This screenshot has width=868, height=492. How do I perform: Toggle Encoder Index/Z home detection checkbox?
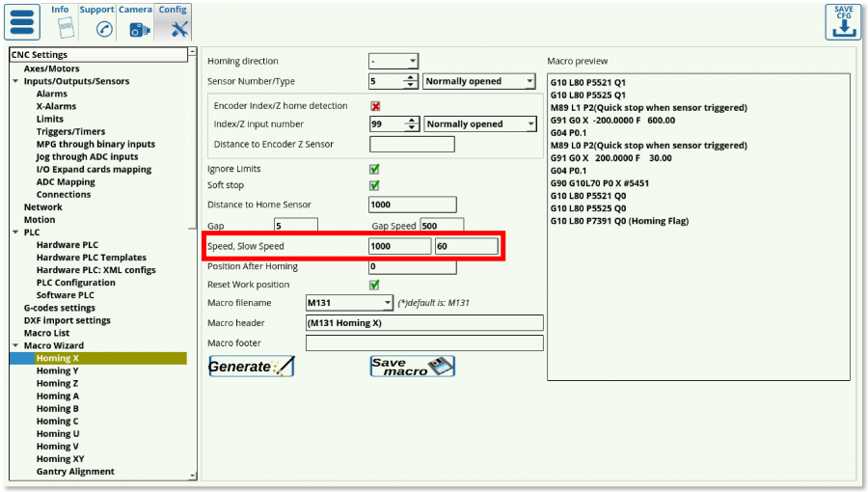pos(375,106)
